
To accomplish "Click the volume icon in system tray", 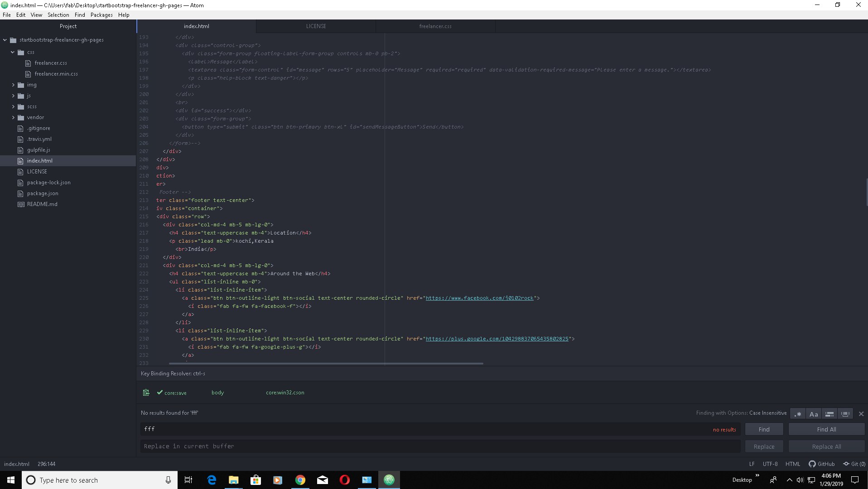I will 800,480.
